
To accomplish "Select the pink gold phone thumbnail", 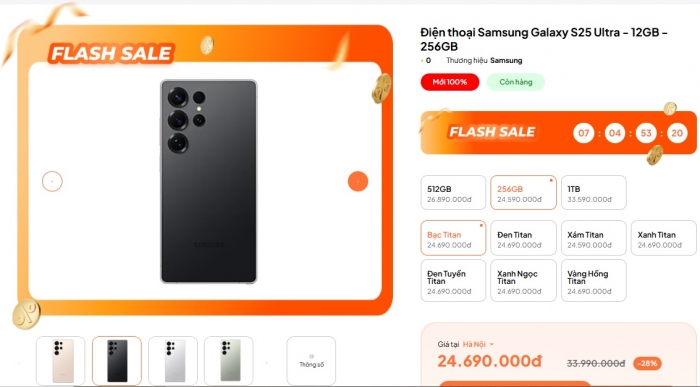I will point(60,360).
